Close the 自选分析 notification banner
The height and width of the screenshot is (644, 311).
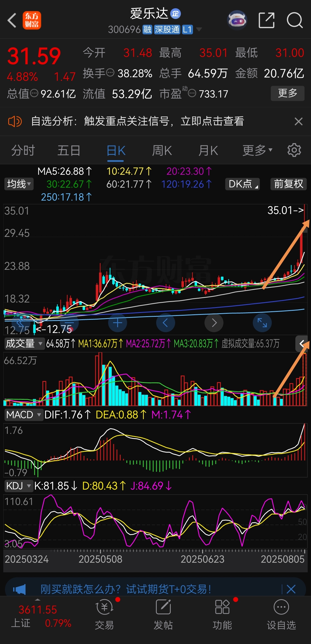pos(298,121)
